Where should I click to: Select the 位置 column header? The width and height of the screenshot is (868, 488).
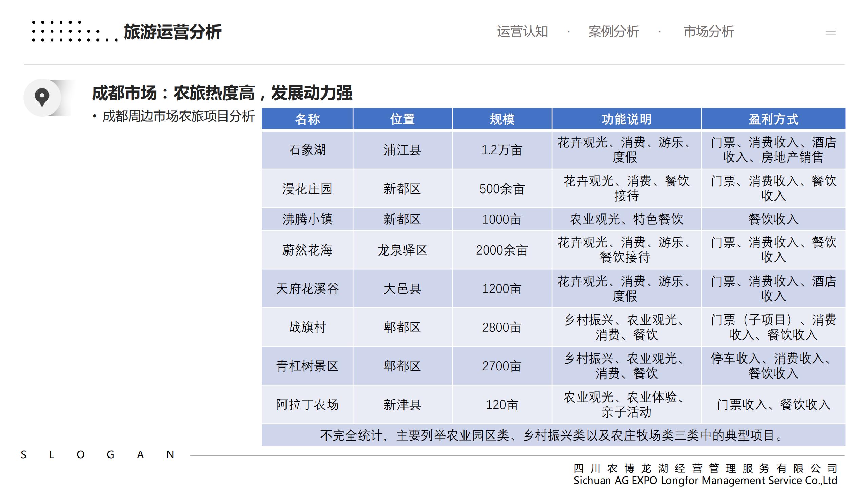point(402,119)
